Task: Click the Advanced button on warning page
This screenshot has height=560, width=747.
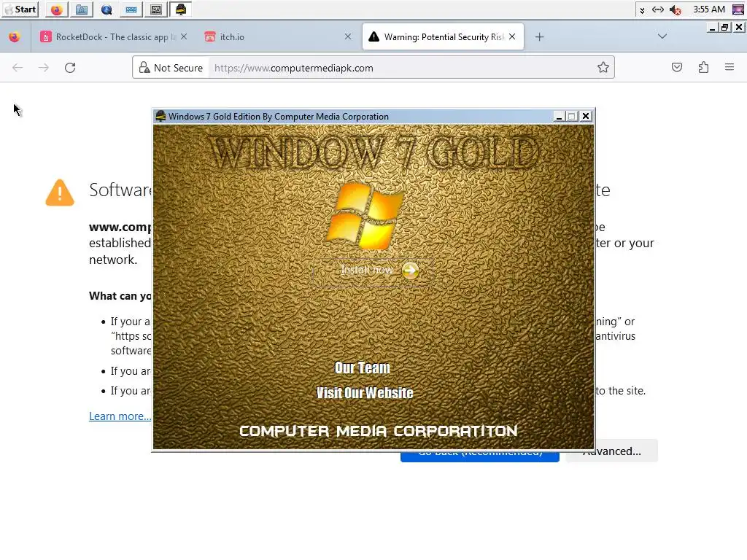Action: (612, 451)
